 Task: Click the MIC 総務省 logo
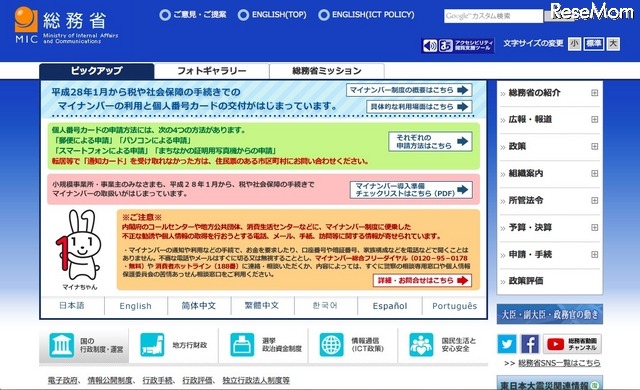pos(66,26)
